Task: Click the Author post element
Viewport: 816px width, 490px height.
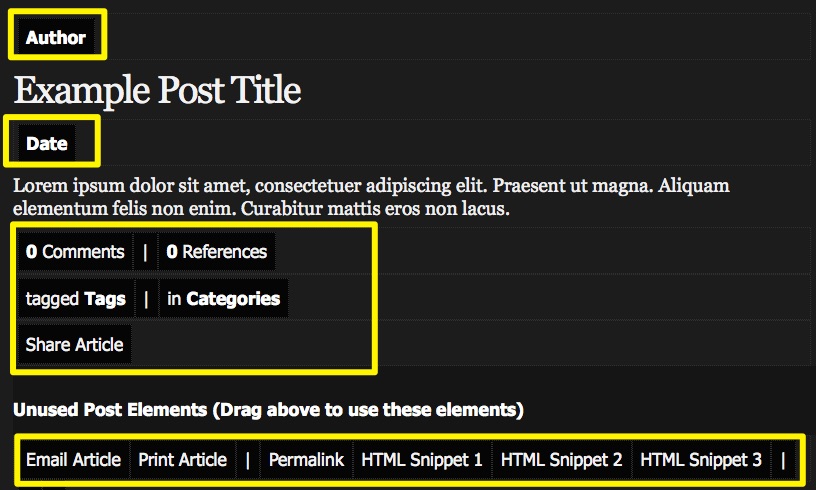Action: pos(56,38)
